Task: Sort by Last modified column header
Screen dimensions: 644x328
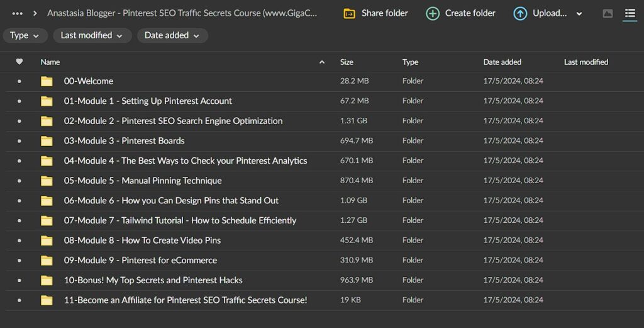Action: pyautogui.click(x=586, y=62)
